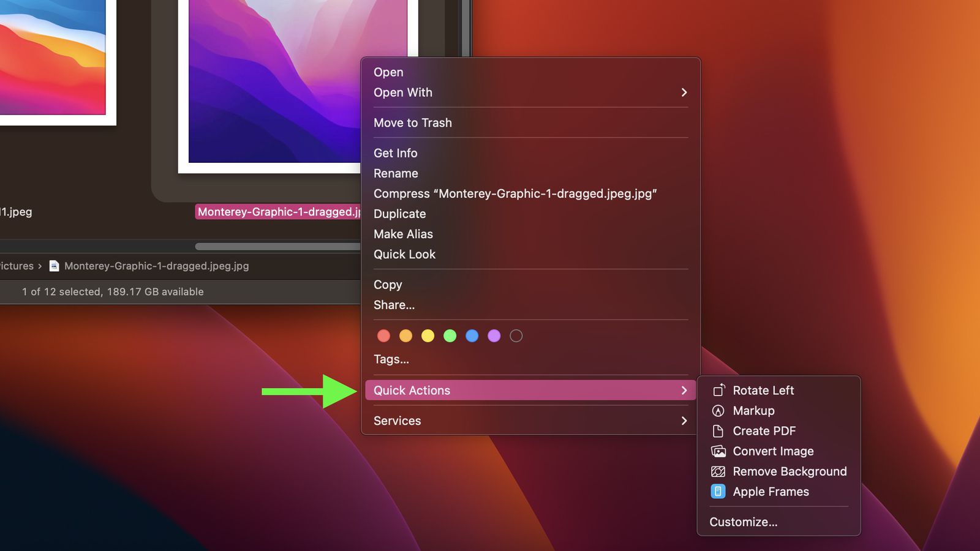
Task: Click the Create PDF document icon
Action: (x=718, y=431)
